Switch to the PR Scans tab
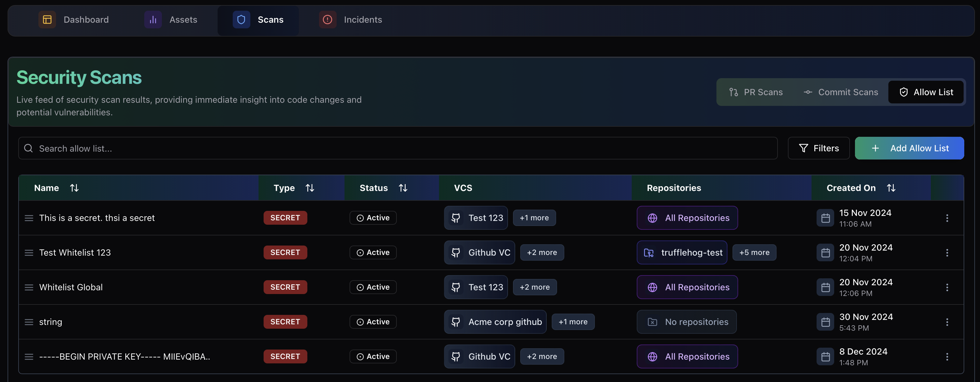 tap(756, 92)
